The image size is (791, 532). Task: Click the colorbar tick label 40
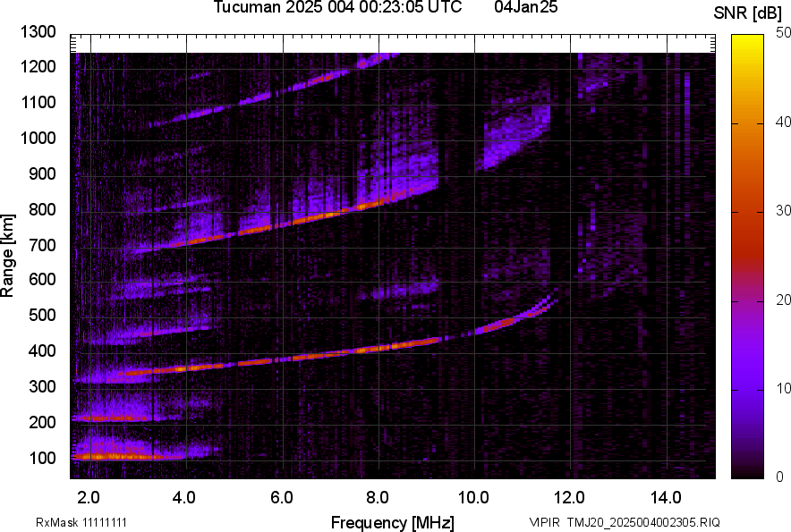[x=783, y=121]
